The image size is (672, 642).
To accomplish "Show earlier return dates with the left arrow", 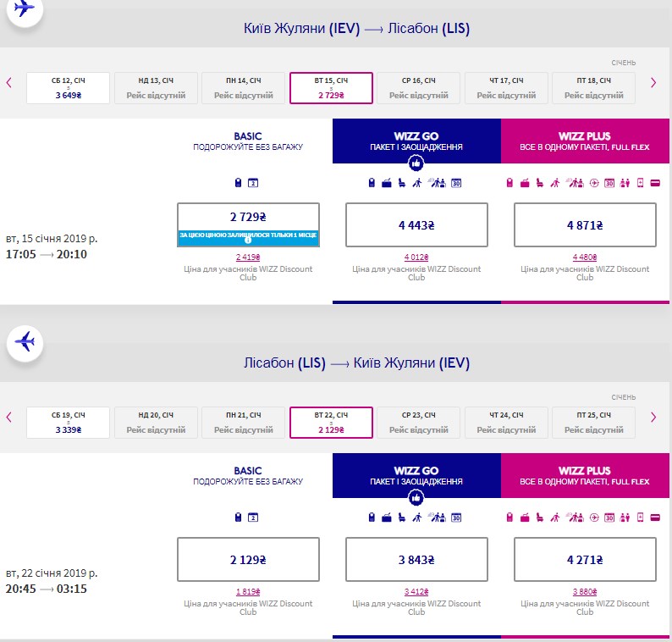I will point(9,417).
